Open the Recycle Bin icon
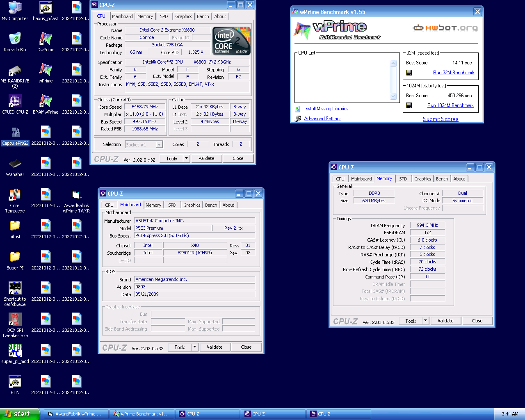The image size is (525, 420). [x=15, y=42]
